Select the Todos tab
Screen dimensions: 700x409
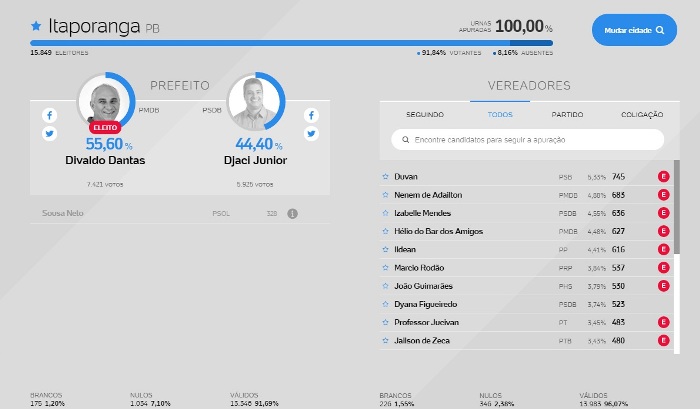point(500,115)
